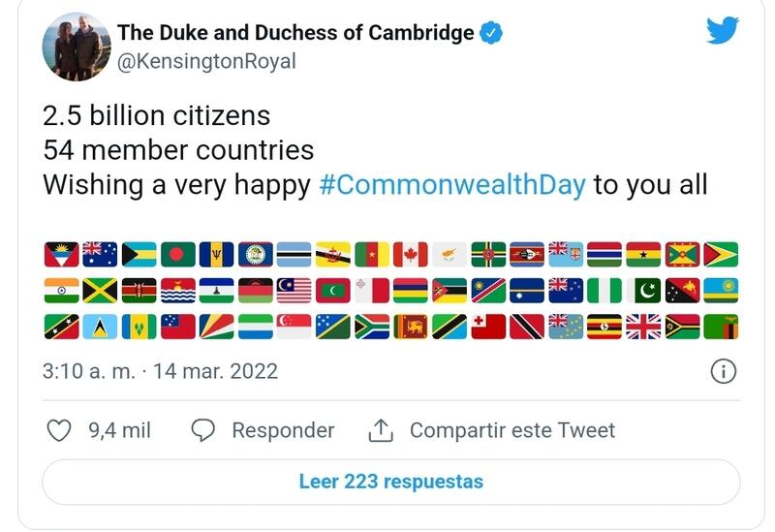Click the share arrow icon
The image size is (775, 532).
tap(380, 430)
